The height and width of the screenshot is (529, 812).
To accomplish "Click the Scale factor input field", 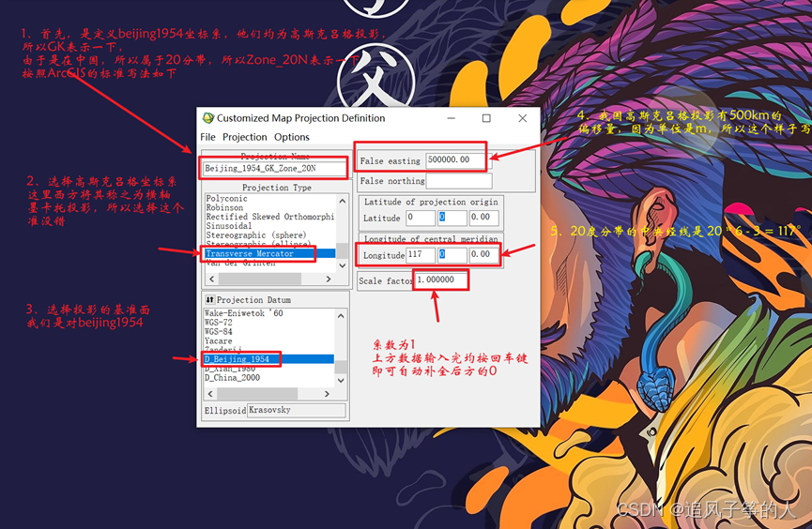I will (x=440, y=280).
